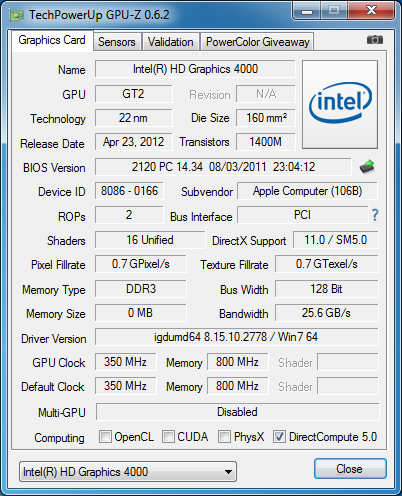This screenshot has height=496, width=402.
Task: Select the Technology value 22 nm
Action: [133, 118]
